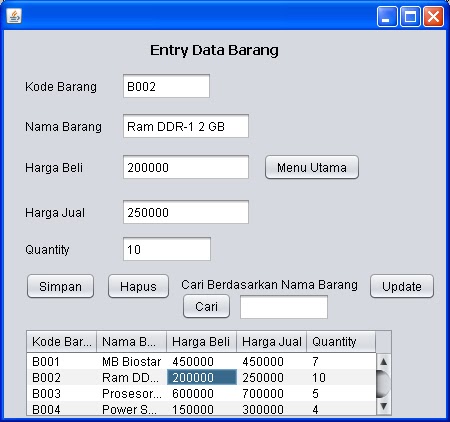This screenshot has height=422, width=450.
Task: Select the Power S... name cell
Action: click(x=132, y=408)
